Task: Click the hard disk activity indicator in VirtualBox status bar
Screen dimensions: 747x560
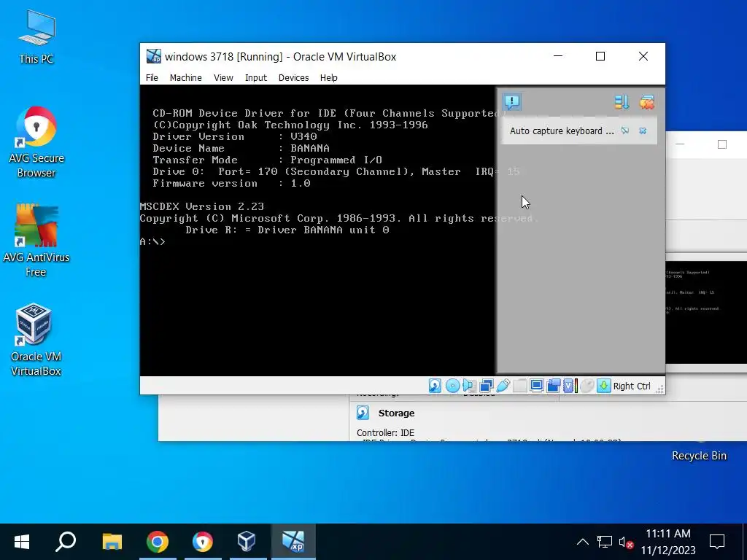Action: click(x=435, y=386)
